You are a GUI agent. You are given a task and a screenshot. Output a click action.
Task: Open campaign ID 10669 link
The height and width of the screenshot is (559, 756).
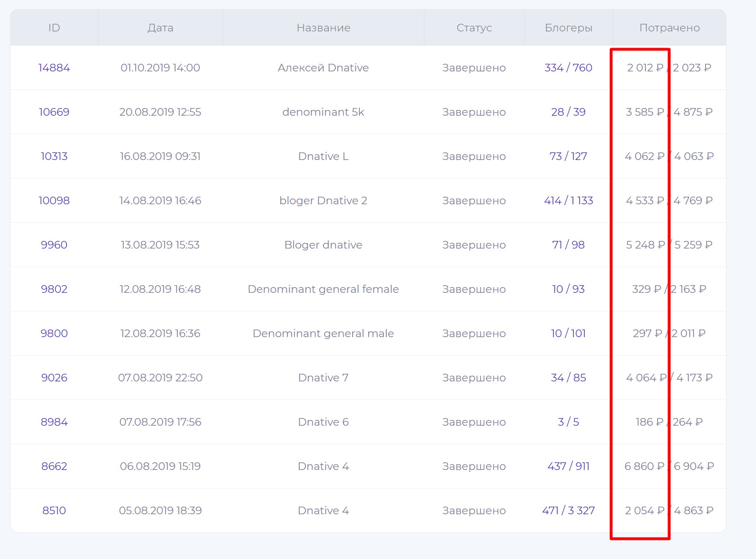pos(54,112)
